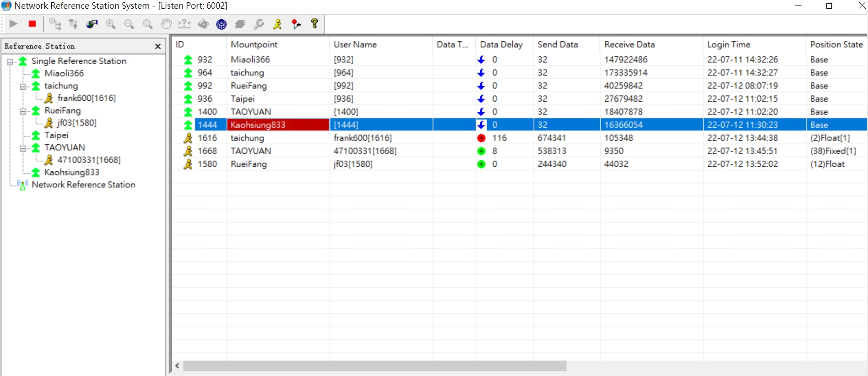Open settings with the wrench icon
This screenshot has height=376, width=868.
click(x=259, y=24)
